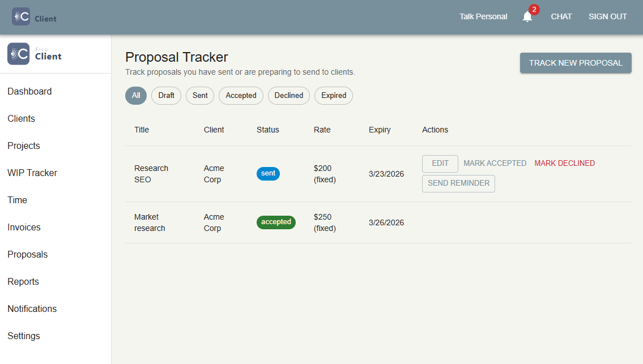Click the green accepted status badge
This screenshot has width=643, height=364.
[x=276, y=222]
